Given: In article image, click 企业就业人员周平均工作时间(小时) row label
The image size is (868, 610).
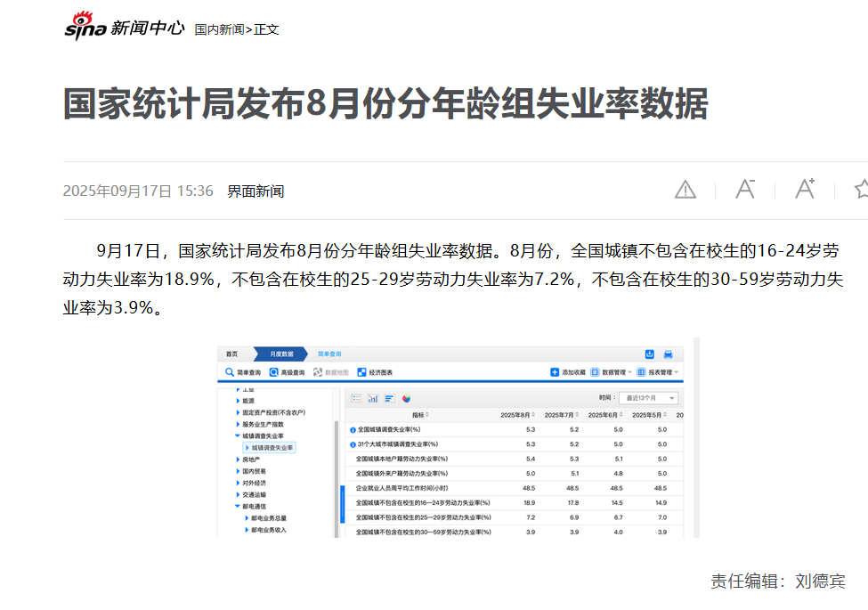Looking at the screenshot, I should click(402, 488).
